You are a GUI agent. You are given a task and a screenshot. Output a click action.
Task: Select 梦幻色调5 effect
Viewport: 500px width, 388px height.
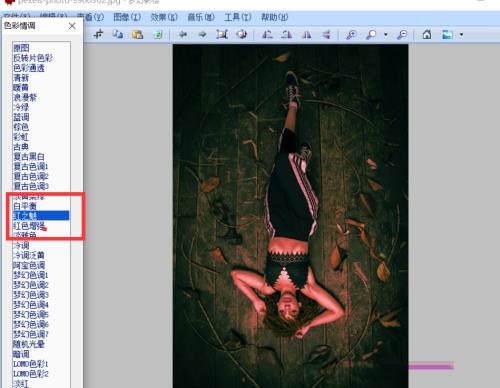31,314
